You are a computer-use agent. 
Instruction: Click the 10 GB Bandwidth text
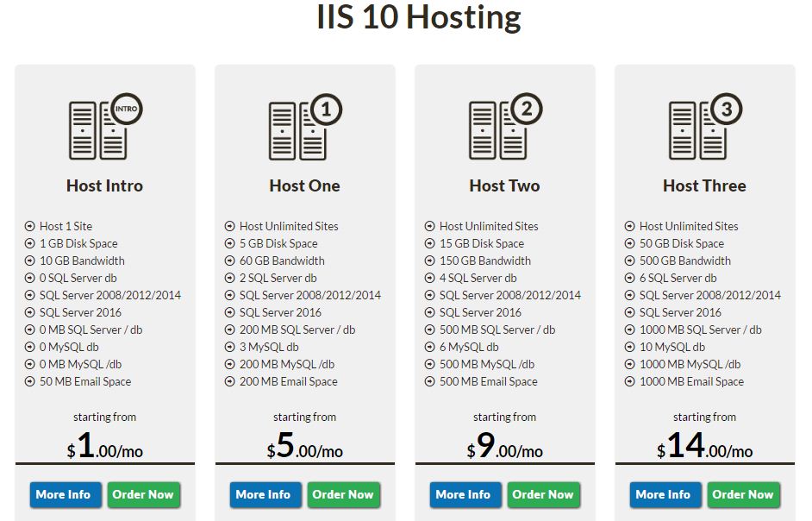pyautogui.click(x=83, y=260)
